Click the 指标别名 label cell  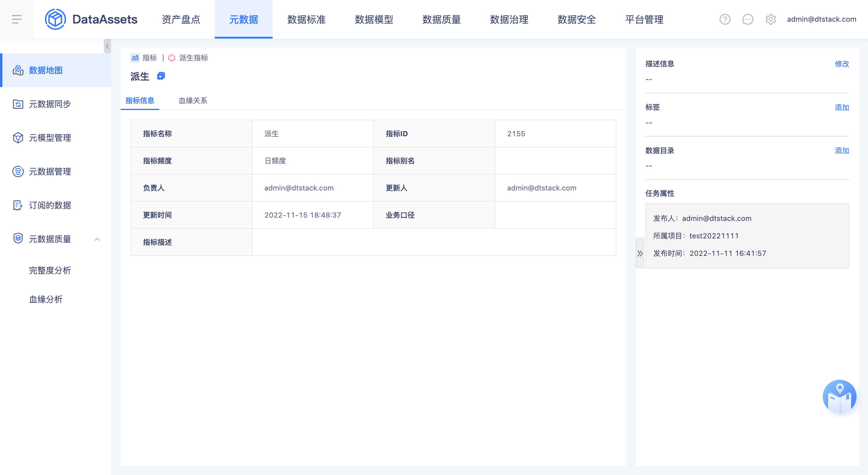[x=434, y=161]
